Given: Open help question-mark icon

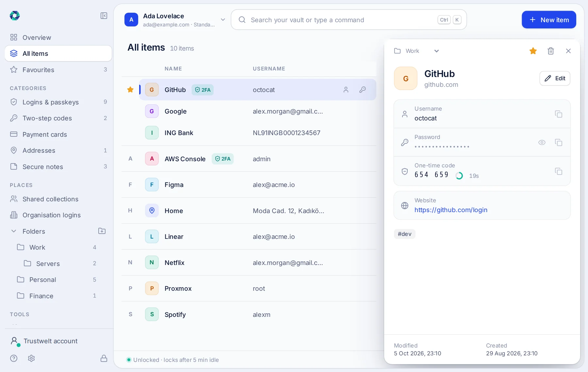Looking at the screenshot, I should click(x=14, y=358).
